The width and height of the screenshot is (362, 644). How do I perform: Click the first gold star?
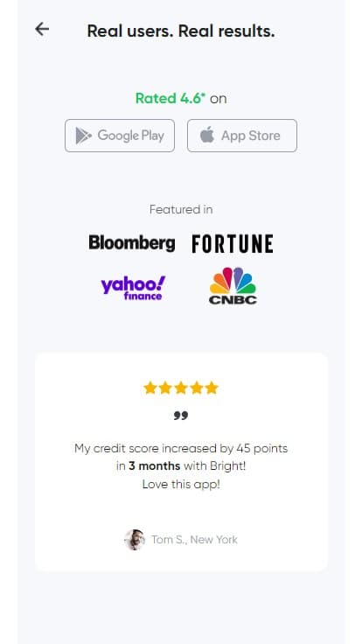pyautogui.click(x=150, y=388)
